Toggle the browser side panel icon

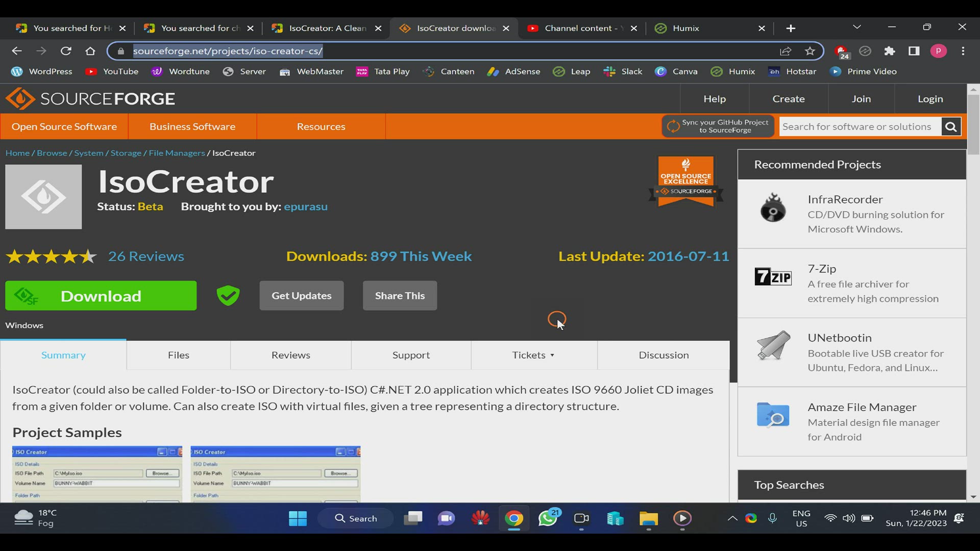click(914, 51)
